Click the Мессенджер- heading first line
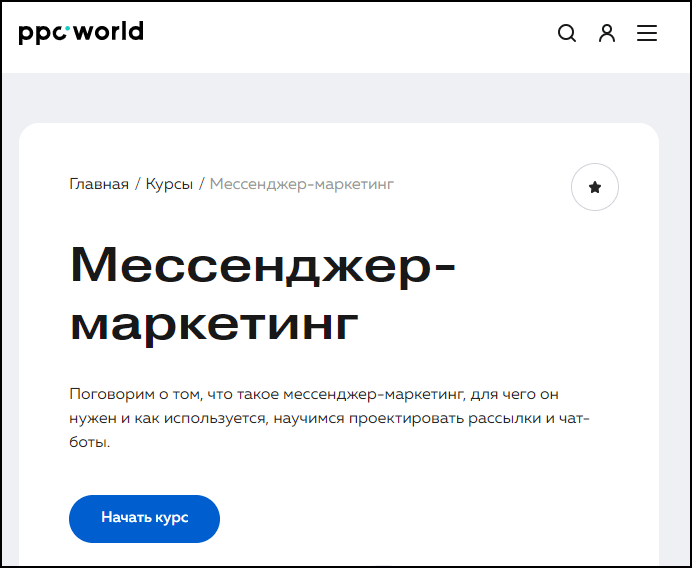Screen dimensions: 692x568 [x=263, y=266]
